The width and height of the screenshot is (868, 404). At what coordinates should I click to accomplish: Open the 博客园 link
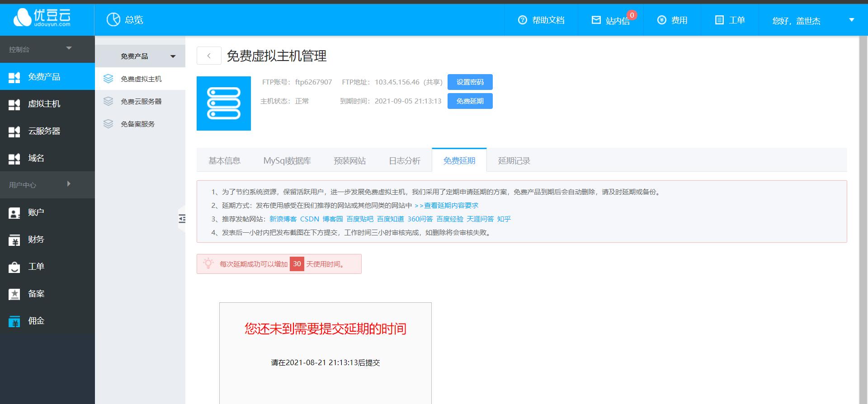333,219
